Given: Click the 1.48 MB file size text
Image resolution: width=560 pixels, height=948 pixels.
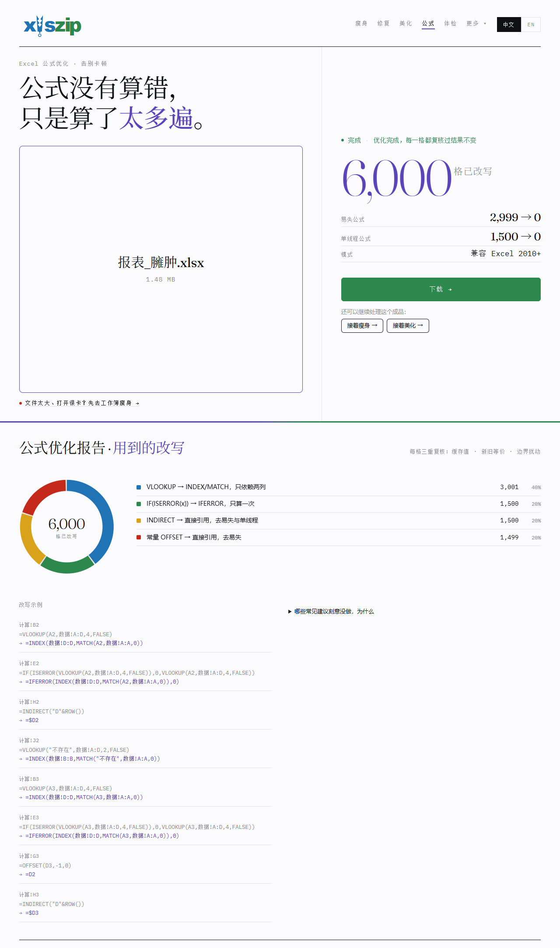Looking at the screenshot, I should point(161,279).
